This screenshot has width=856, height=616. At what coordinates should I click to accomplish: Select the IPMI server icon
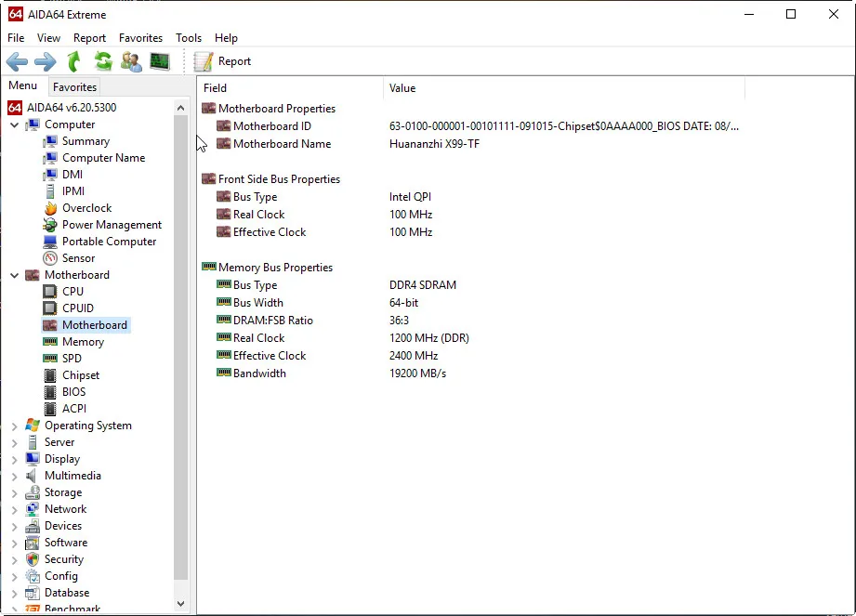pyautogui.click(x=50, y=191)
